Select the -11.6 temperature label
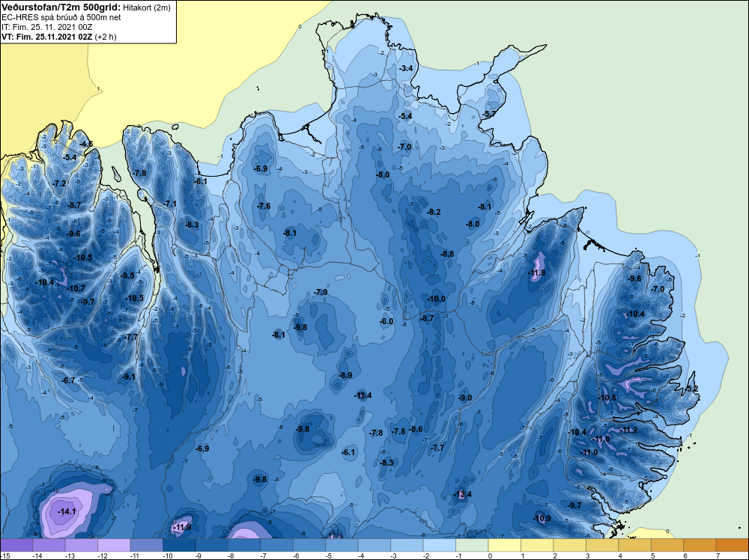The height and width of the screenshot is (560, 749). 601,439
